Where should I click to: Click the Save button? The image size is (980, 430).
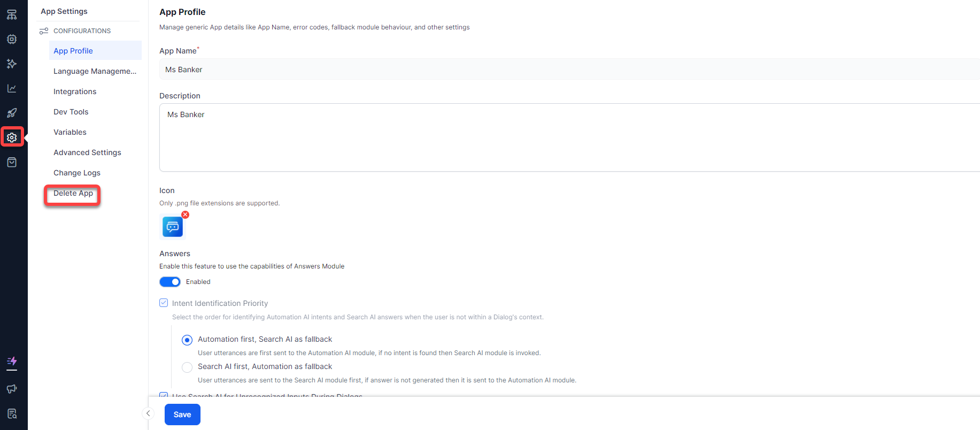click(182, 414)
